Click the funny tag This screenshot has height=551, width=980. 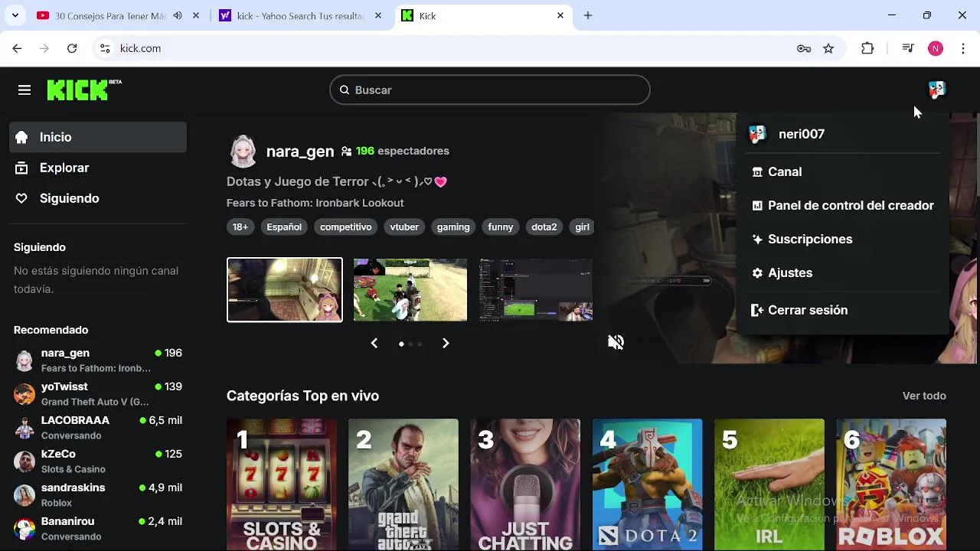coord(501,227)
